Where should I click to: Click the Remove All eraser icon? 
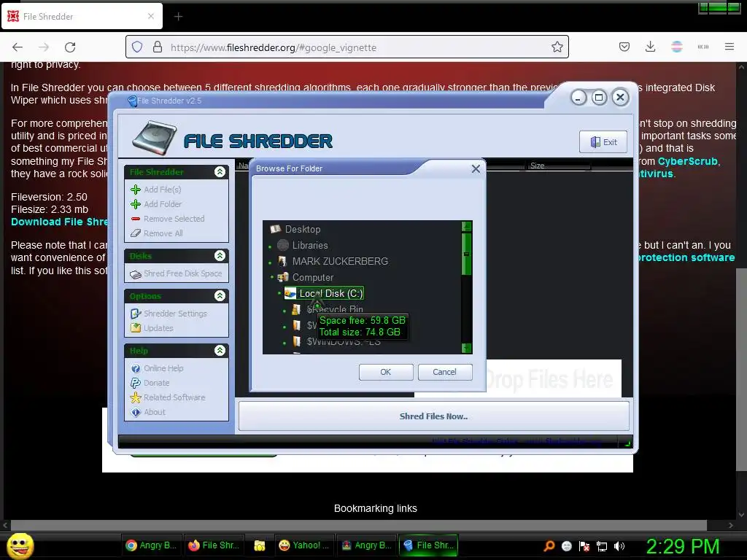pyautogui.click(x=135, y=233)
